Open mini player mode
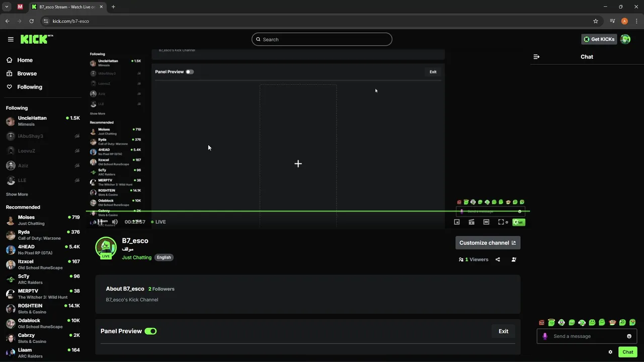Viewport: 644px width, 362px height. click(x=457, y=222)
